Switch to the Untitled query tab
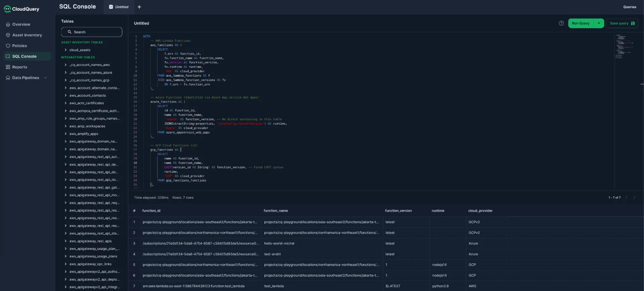Image resolution: width=644 pixels, height=291 pixels. 119,7
